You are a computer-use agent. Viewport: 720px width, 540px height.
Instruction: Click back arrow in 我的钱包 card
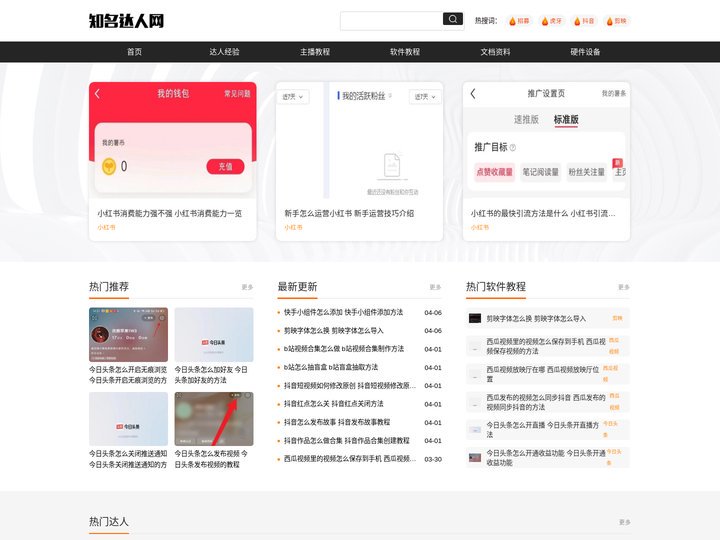(97, 94)
